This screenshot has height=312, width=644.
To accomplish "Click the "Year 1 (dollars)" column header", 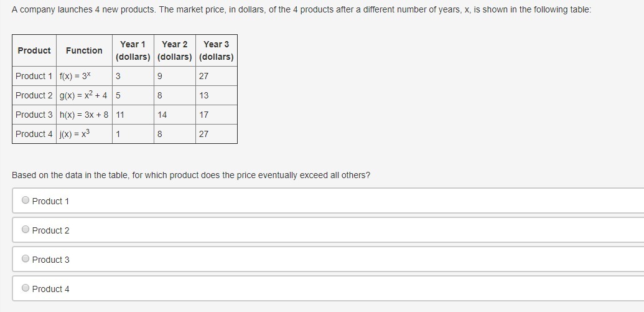I will pyautogui.click(x=133, y=50).
